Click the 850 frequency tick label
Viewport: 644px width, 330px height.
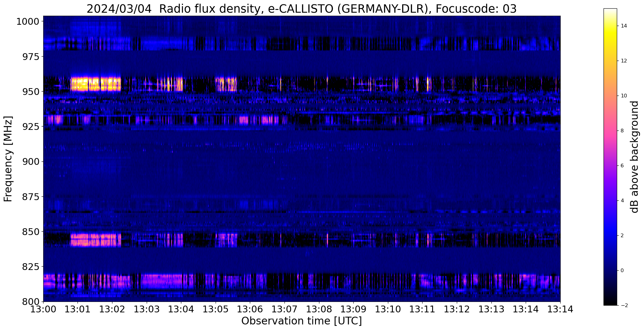[31, 231]
